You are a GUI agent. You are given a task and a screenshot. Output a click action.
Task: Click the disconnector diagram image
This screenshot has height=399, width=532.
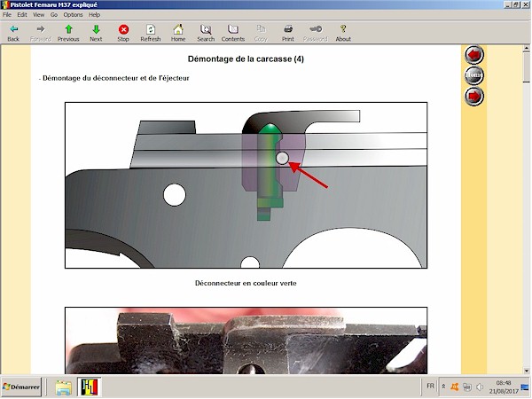coord(246,185)
